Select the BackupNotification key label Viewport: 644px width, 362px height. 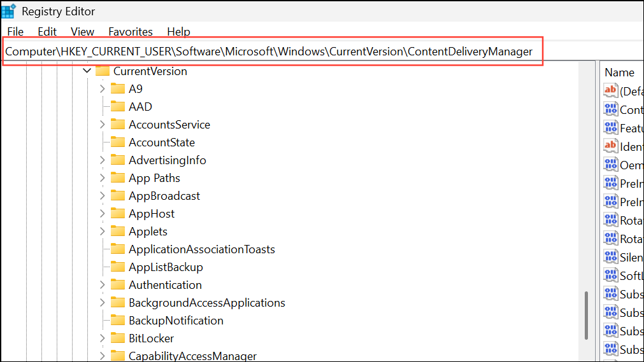[x=176, y=321]
